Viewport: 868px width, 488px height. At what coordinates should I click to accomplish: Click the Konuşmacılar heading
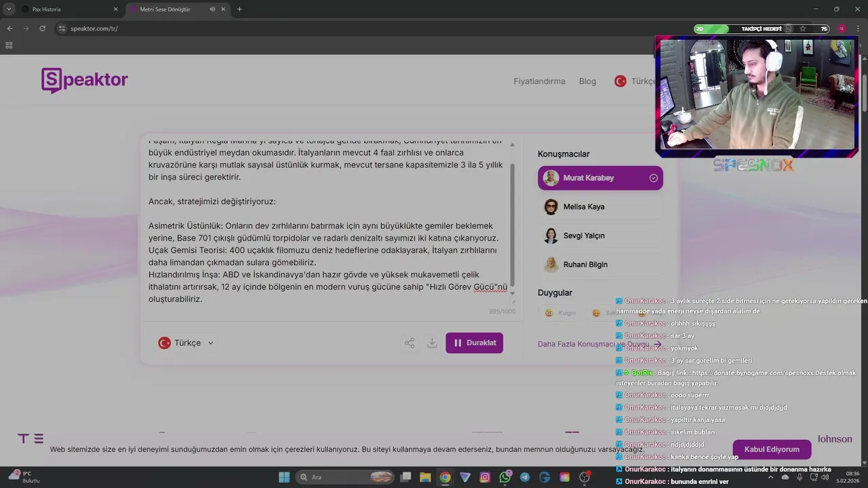tap(564, 155)
